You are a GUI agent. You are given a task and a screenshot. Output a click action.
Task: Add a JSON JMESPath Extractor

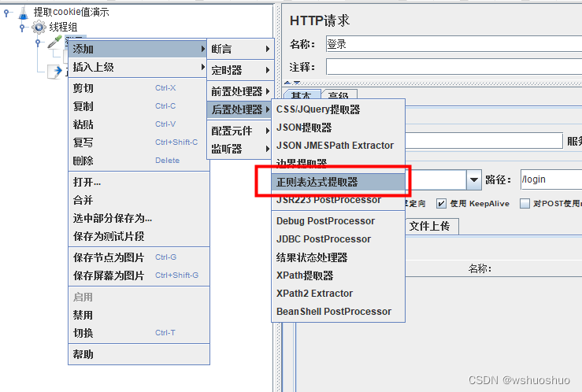coord(338,146)
